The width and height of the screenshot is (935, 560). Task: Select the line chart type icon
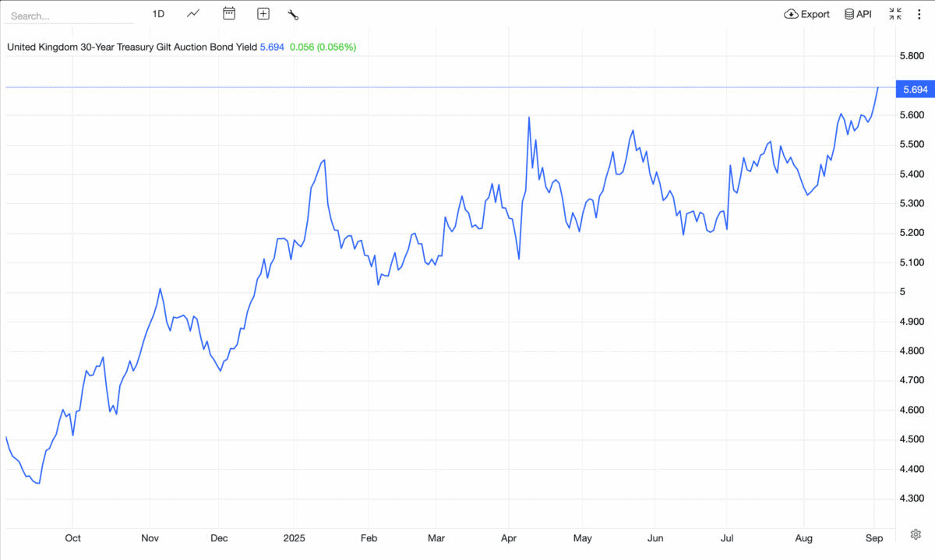192,13
